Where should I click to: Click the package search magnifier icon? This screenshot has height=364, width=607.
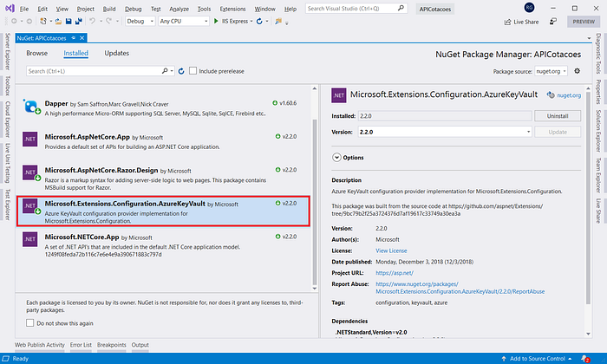pyautogui.click(x=165, y=71)
